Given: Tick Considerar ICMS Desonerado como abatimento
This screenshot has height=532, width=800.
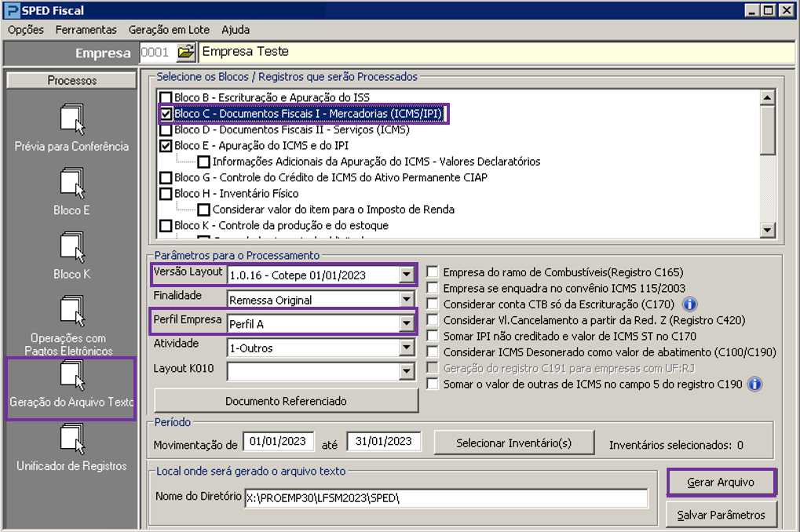Looking at the screenshot, I should click(433, 352).
